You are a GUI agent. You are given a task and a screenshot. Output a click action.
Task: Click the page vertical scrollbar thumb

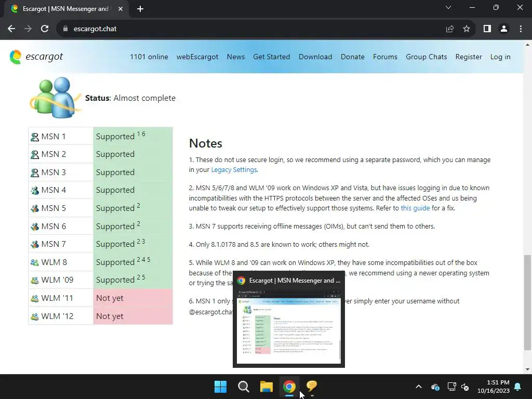[x=527, y=303]
